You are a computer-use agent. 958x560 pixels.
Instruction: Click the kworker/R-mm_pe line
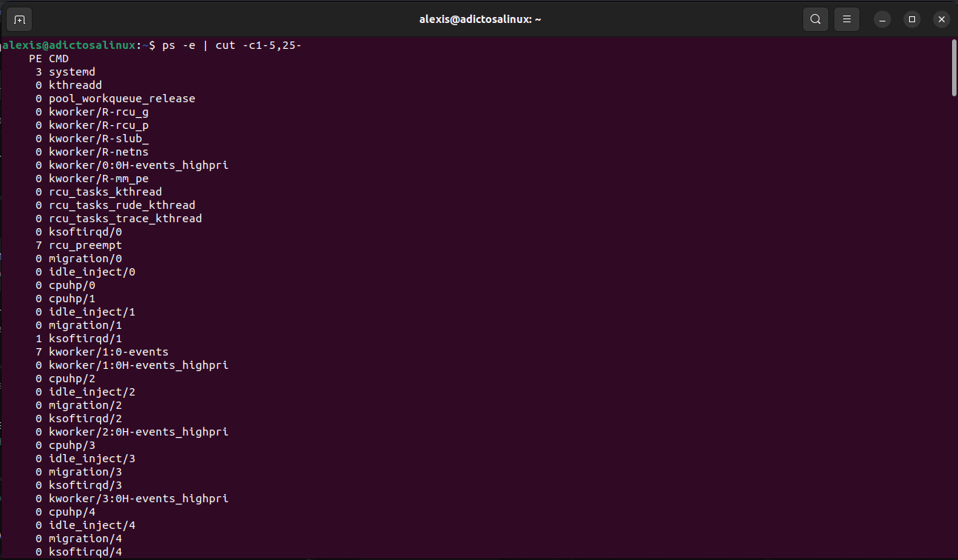click(x=92, y=179)
